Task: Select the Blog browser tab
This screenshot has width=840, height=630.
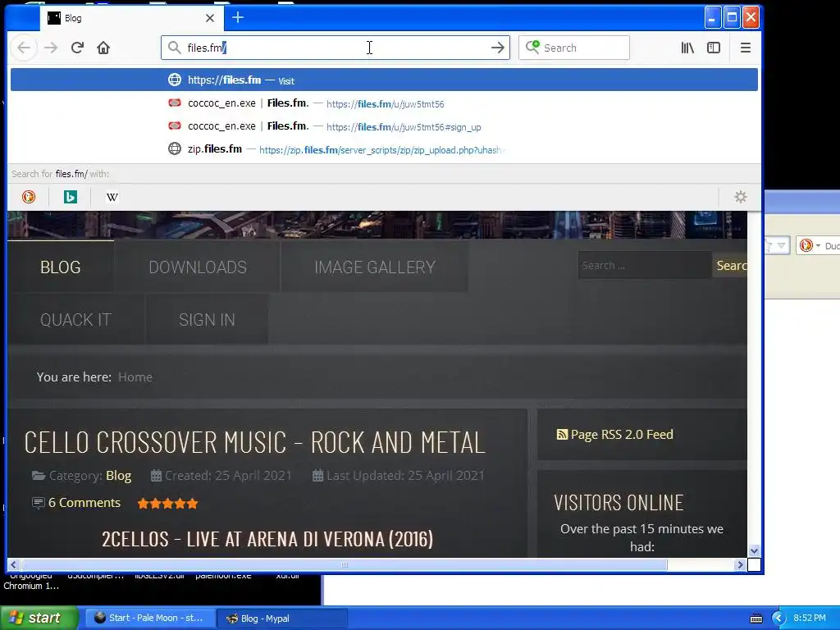Action: click(x=131, y=18)
